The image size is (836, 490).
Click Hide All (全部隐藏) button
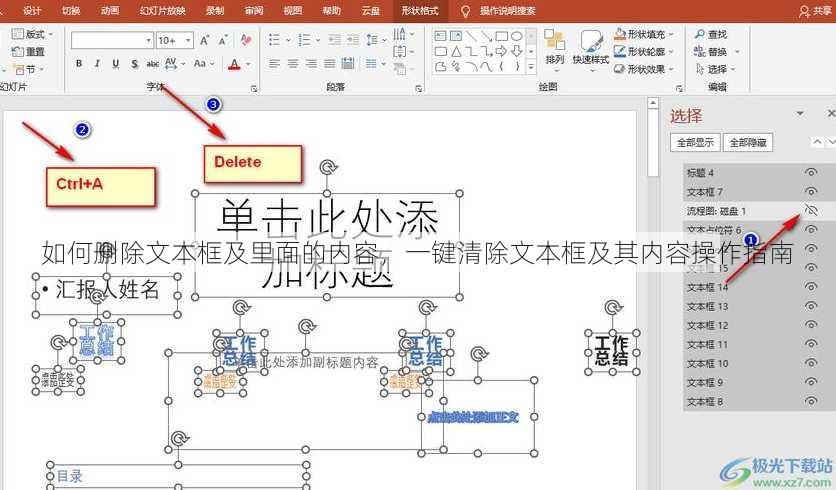coord(747,142)
